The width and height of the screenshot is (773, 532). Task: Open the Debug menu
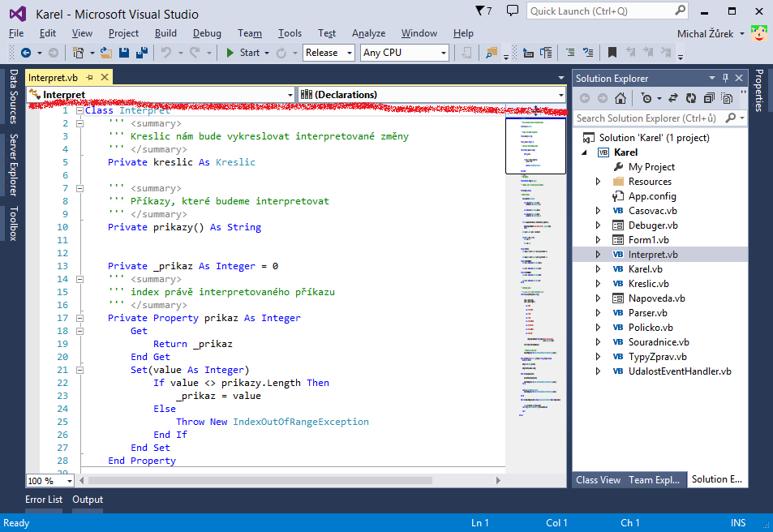click(x=208, y=33)
